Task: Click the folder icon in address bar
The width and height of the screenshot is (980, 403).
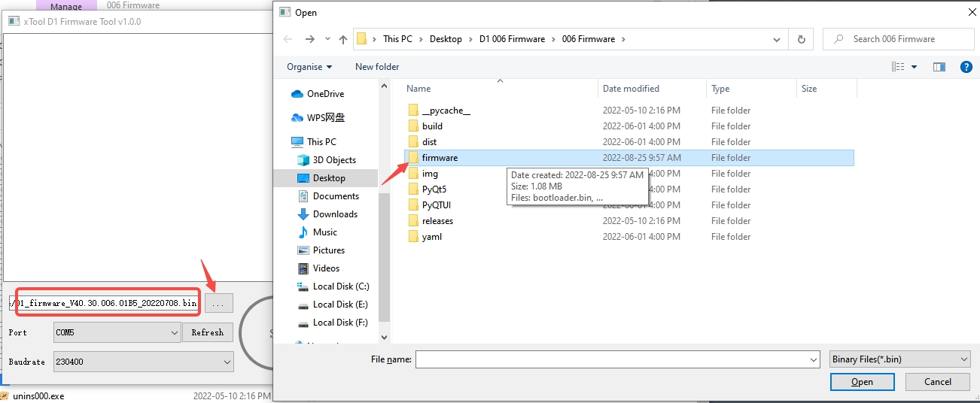Action: (362, 39)
